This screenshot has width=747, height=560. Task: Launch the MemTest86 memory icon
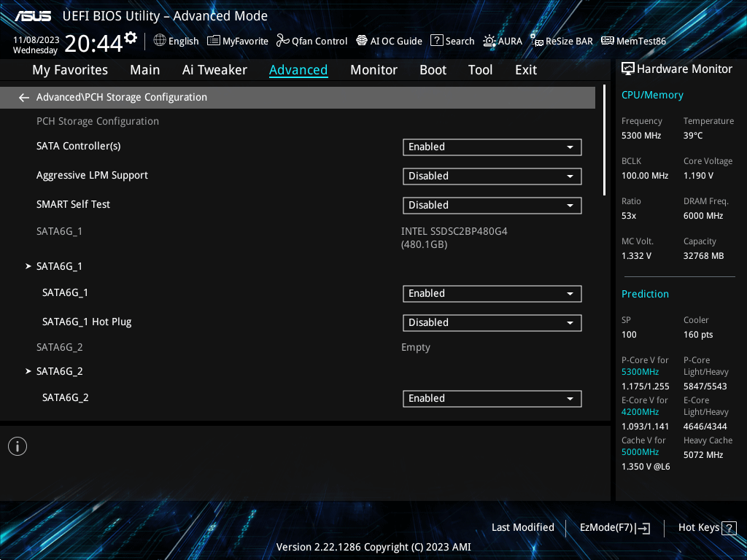point(608,41)
